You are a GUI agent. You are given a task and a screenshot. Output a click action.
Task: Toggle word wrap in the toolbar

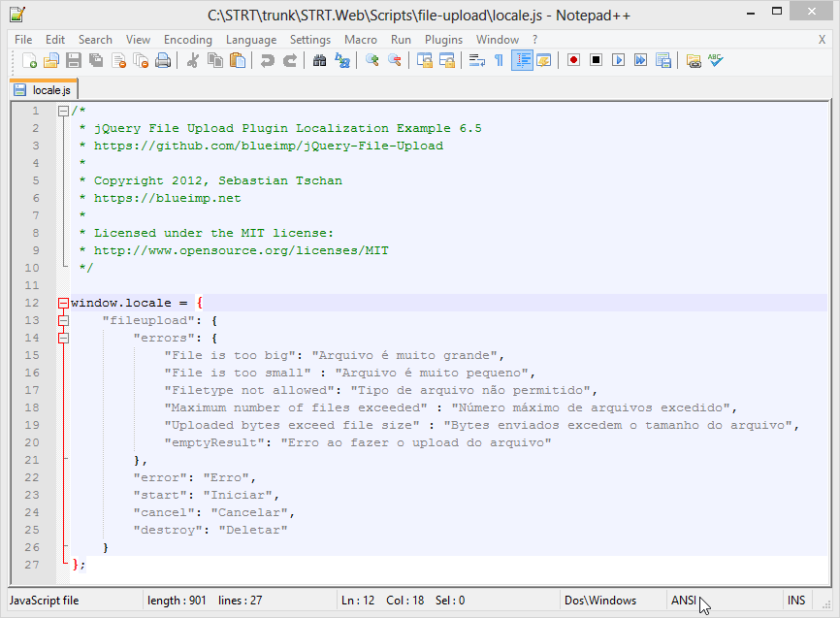(477, 60)
